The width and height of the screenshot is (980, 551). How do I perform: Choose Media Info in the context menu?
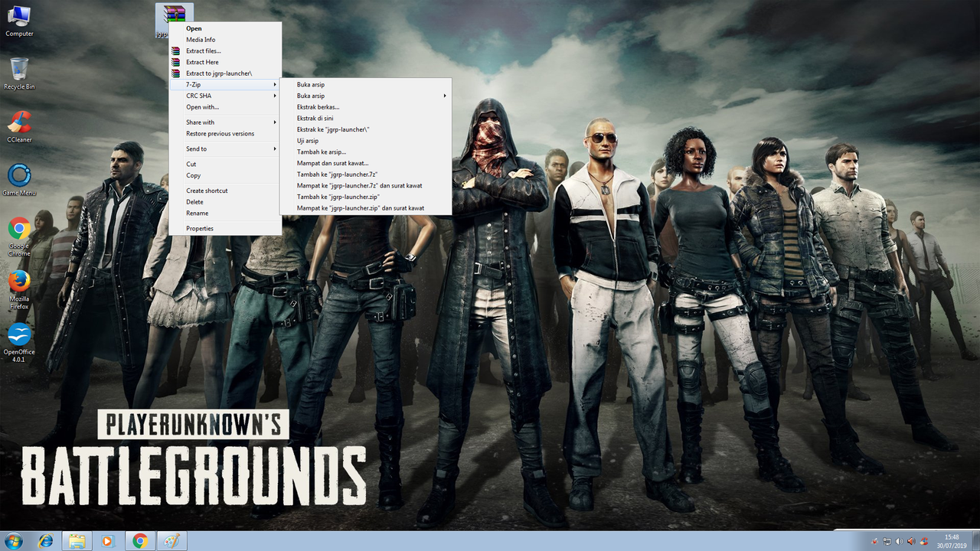pyautogui.click(x=225, y=40)
